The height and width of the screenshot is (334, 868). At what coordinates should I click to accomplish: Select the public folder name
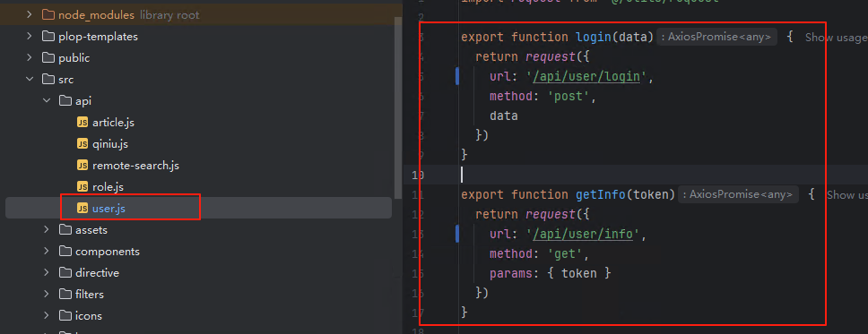pyautogui.click(x=74, y=58)
